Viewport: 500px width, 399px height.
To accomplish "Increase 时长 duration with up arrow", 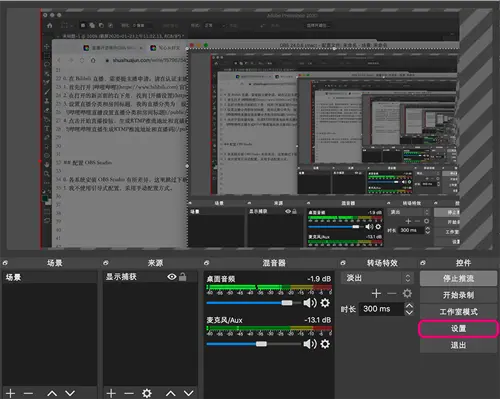I will tap(409, 305).
